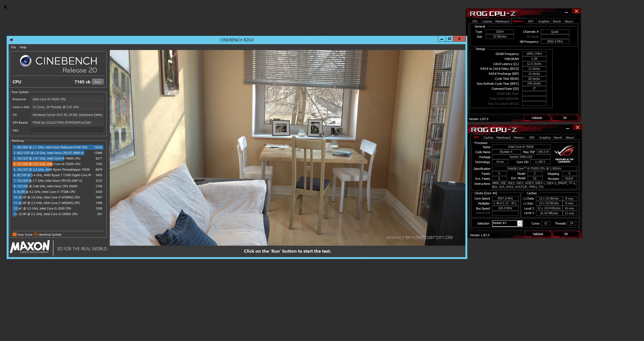
Task: Click the Multiplier value x 46.0
Action: pos(505,203)
